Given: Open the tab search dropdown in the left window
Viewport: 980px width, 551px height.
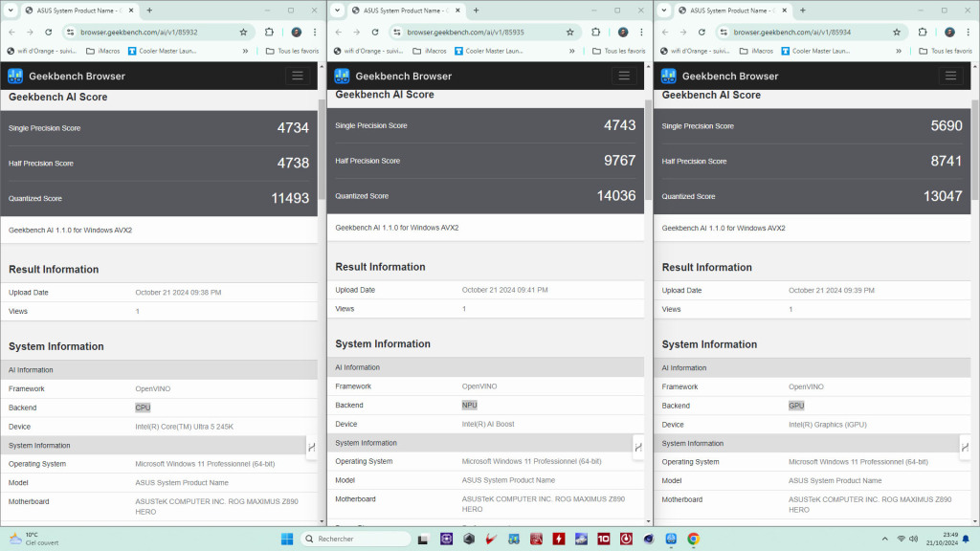Looking at the screenshot, I should (11, 10).
